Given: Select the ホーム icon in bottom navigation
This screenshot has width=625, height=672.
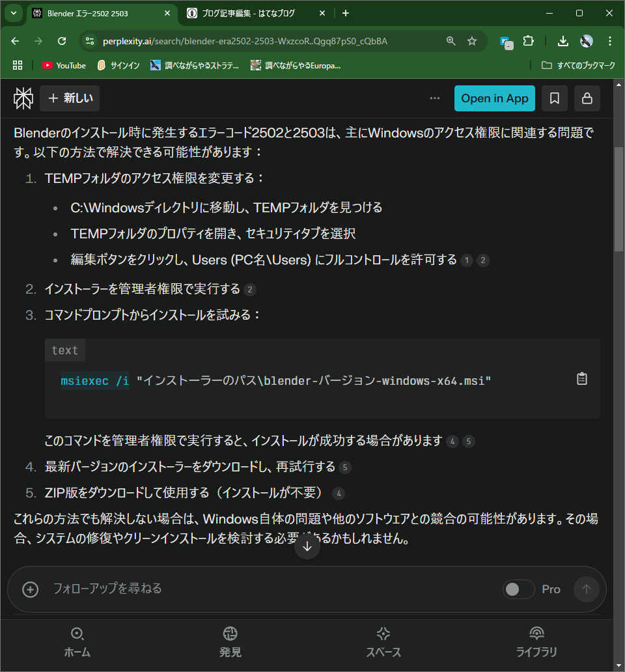Looking at the screenshot, I should pyautogui.click(x=77, y=641).
